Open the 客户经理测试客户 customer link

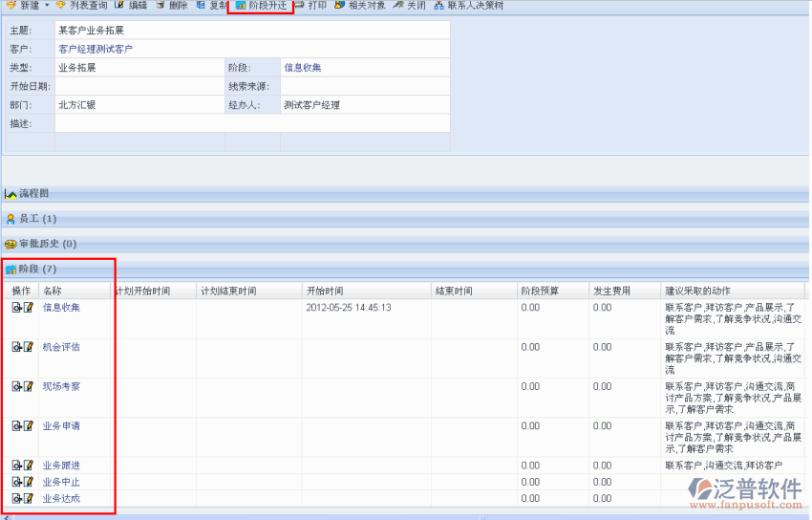tap(96, 49)
